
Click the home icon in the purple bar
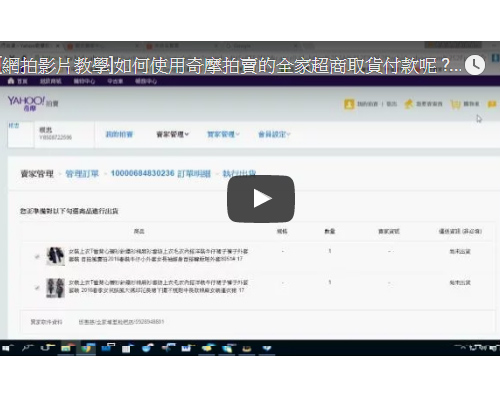click(11, 81)
